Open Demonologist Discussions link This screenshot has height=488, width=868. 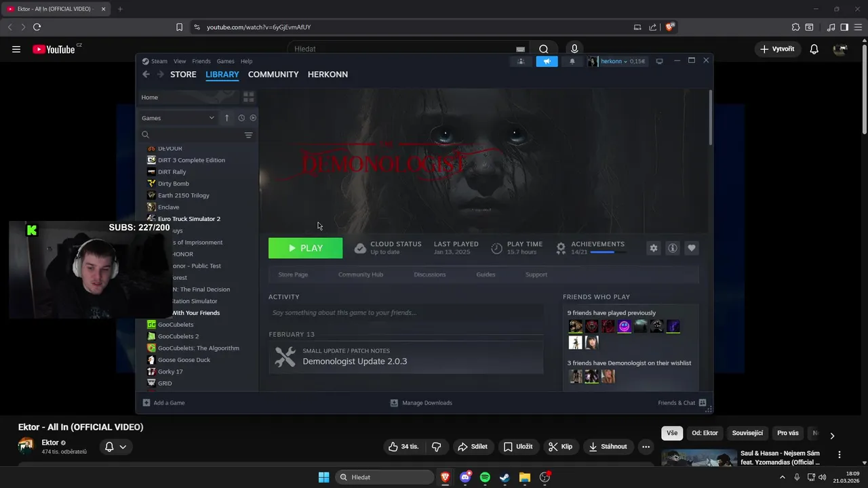(x=430, y=274)
